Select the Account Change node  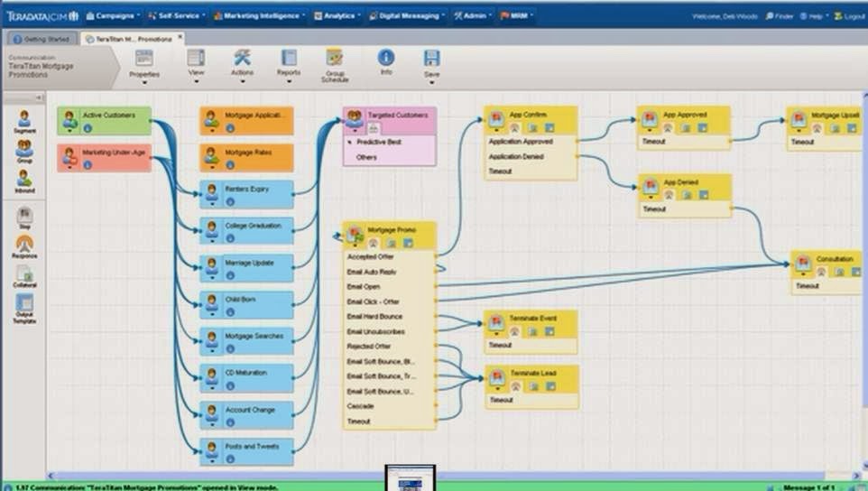pos(246,415)
